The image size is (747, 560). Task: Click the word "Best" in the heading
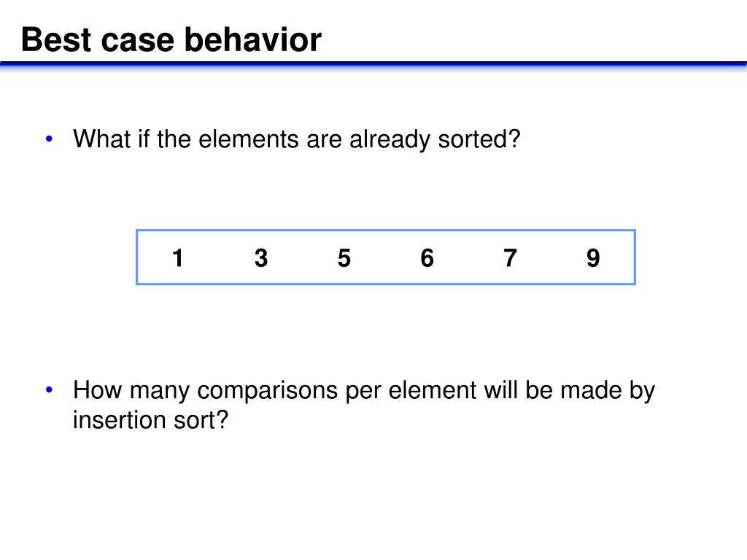tap(56, 39)
